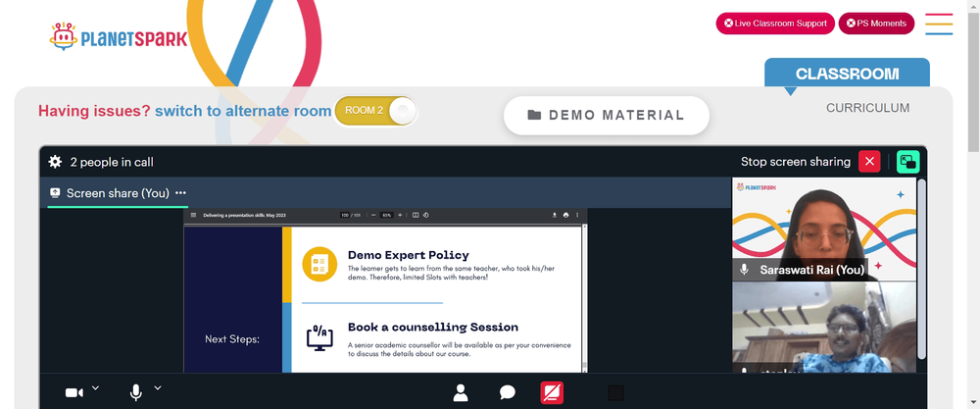Click switch to alternate room link
Screen dimensions: 980x409
click(x=243, y=111)
